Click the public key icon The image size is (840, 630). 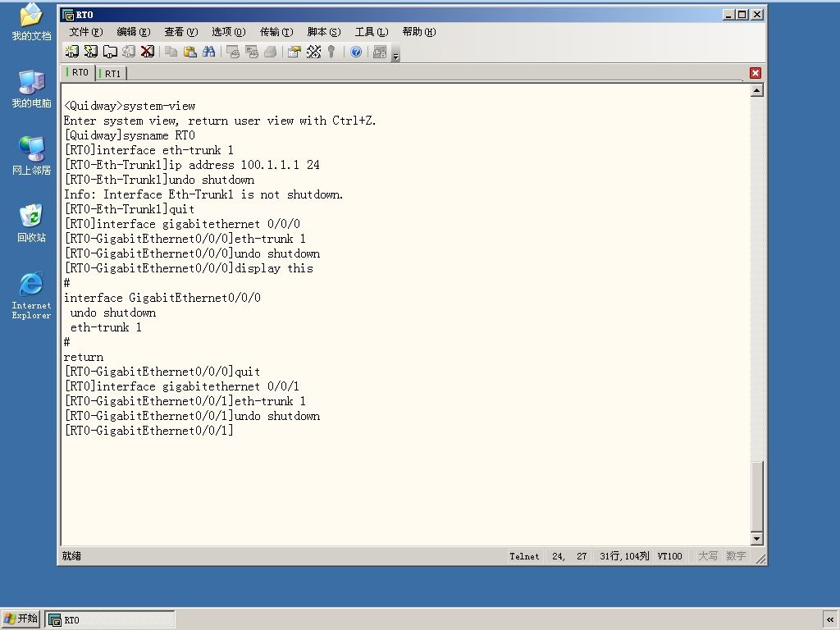[x=331, y=52]
